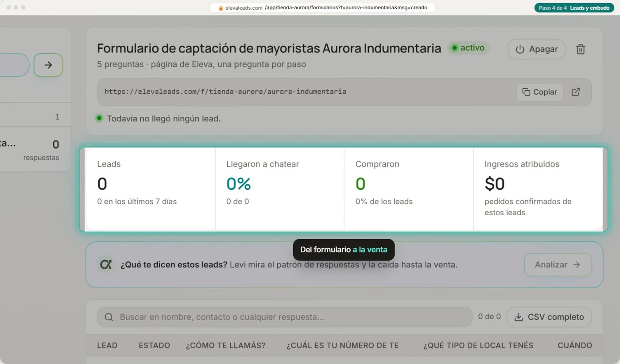The height and width of the screenshot is (364, 620).
Task: Click 'Todavía no llegó ningún lead' status
Action: pos(164,119)
